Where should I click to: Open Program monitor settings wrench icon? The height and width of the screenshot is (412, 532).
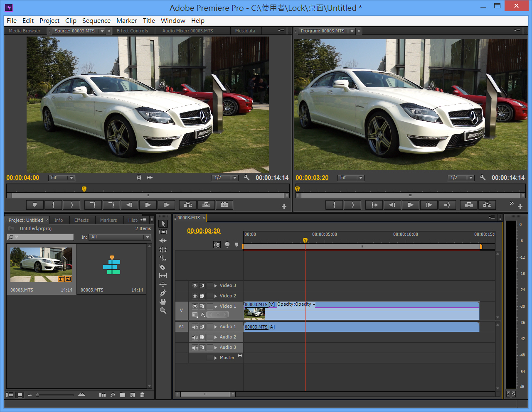pyautogui.click(x=483, y=178)
